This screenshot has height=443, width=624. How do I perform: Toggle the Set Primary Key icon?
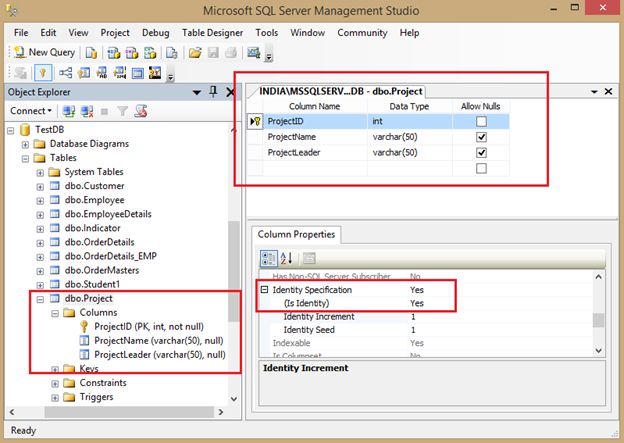pos(43,73)
